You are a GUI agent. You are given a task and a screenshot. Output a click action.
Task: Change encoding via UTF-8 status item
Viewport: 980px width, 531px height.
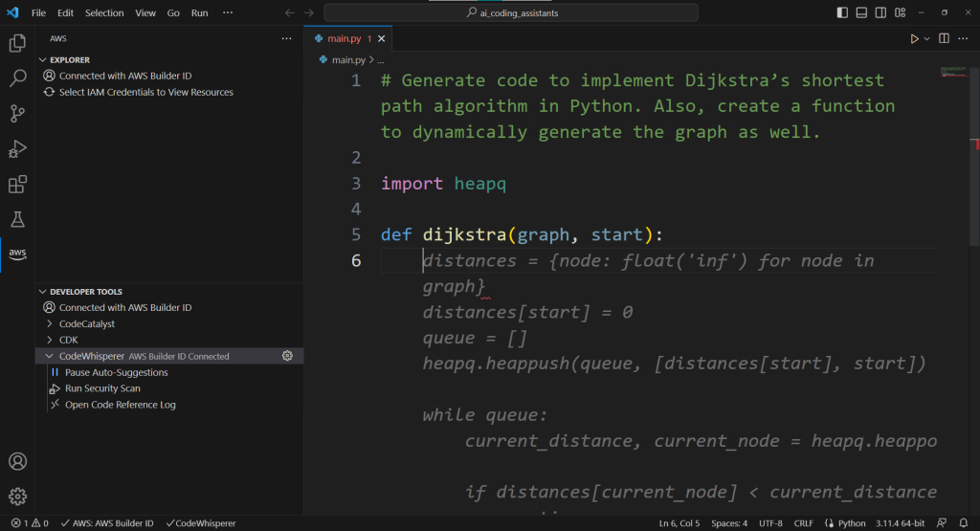[770, 523]
